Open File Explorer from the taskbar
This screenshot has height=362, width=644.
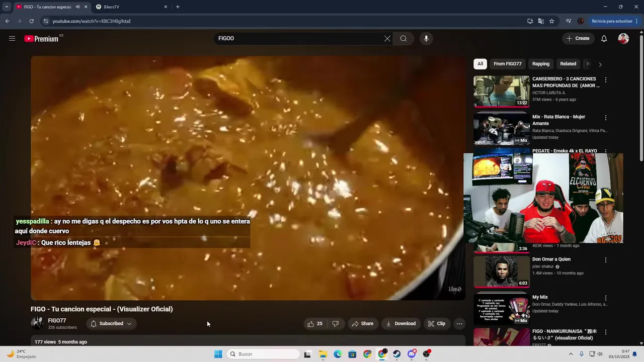pyautogui.click(x=323, y=354)
